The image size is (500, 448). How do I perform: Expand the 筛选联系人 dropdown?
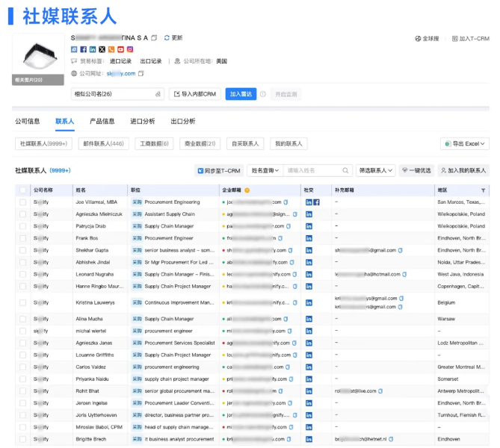point(376,170)
